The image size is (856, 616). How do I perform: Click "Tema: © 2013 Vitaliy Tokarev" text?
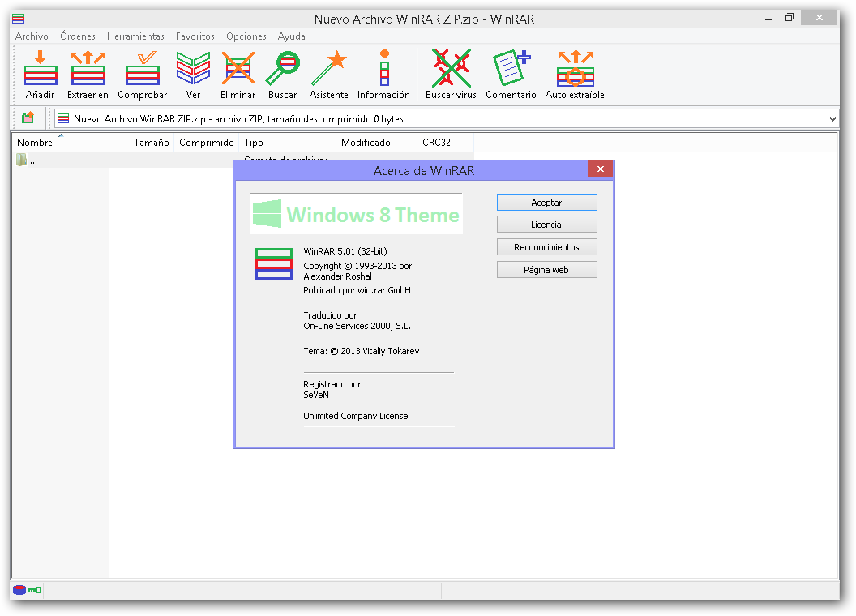coord(362,351)
